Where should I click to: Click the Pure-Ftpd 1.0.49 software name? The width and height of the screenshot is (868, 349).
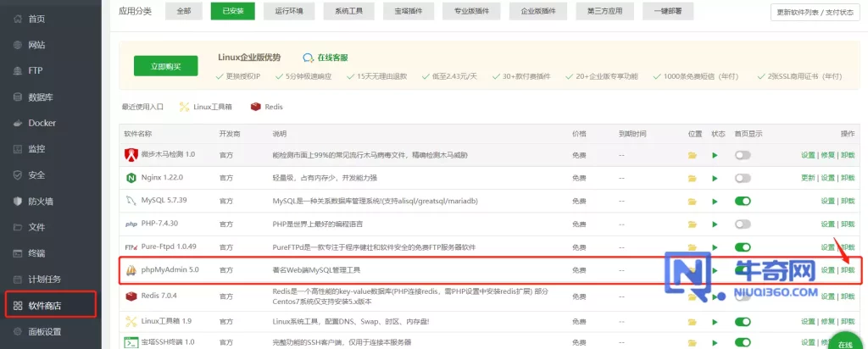point(169,247)
